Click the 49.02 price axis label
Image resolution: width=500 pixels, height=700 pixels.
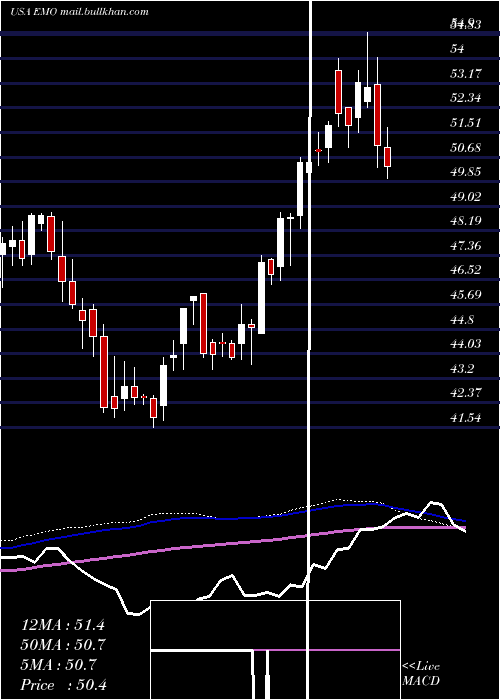click(466, 197)
